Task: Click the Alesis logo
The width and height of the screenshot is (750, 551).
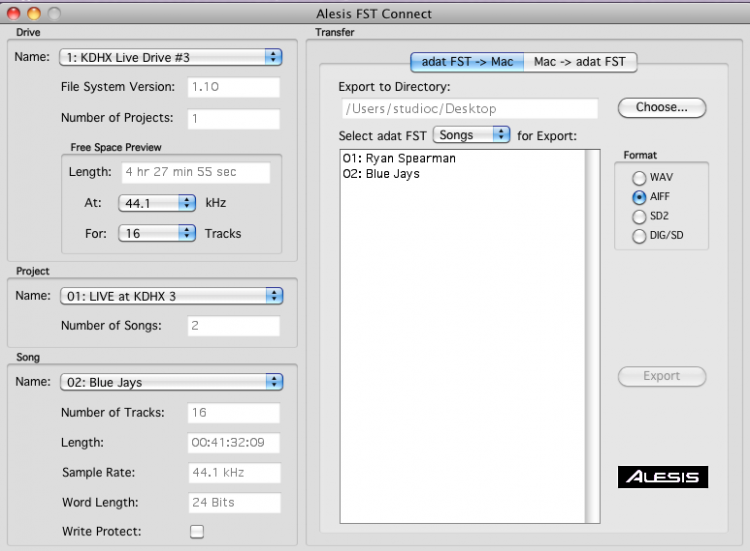Action: click(x=661, y=477)
